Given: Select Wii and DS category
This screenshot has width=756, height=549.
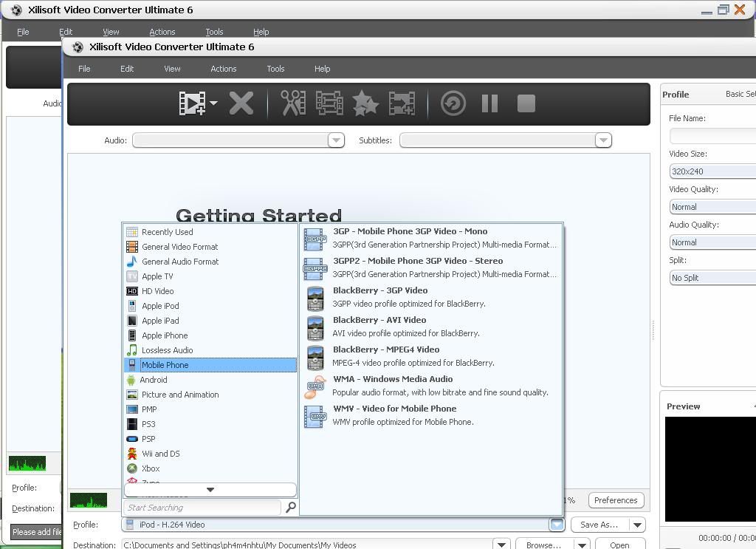Looking at the screenshot, I should [x=210, y=454].
